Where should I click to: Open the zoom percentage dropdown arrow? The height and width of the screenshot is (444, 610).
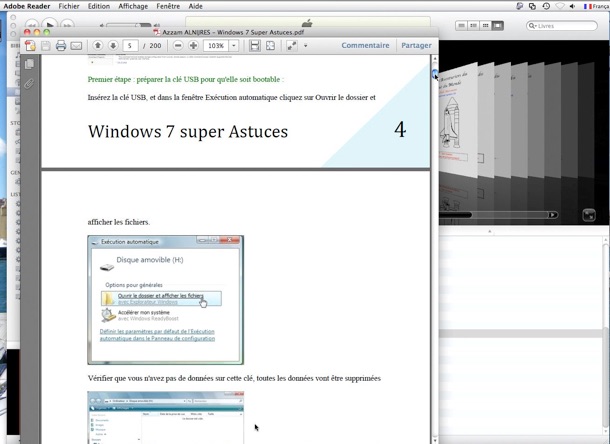click(x=234, y=46)
